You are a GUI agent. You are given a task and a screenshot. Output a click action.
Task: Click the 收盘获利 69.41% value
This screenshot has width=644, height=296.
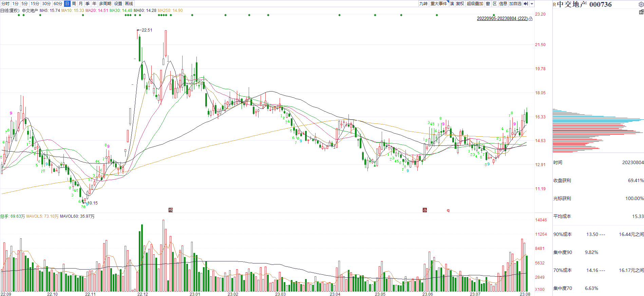pyautogui.click(x=636, y=181)
